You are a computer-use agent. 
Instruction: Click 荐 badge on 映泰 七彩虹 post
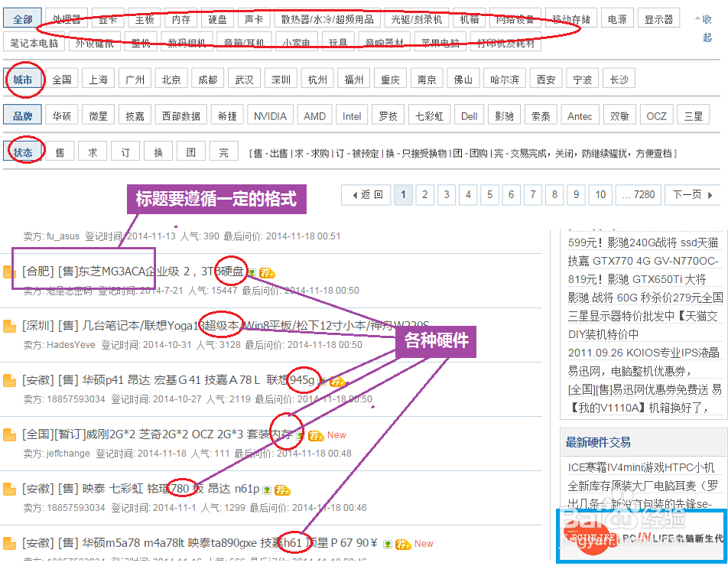[x=282, y=490]
